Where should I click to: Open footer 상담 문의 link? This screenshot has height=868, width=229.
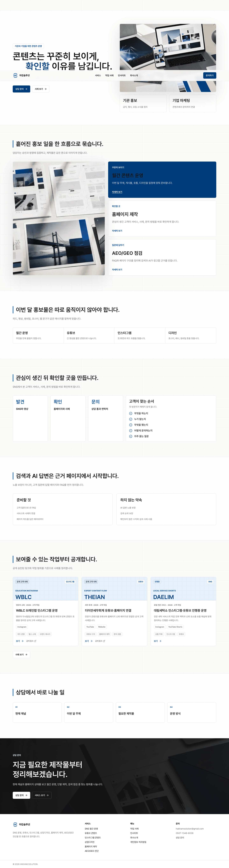point(180,837)
